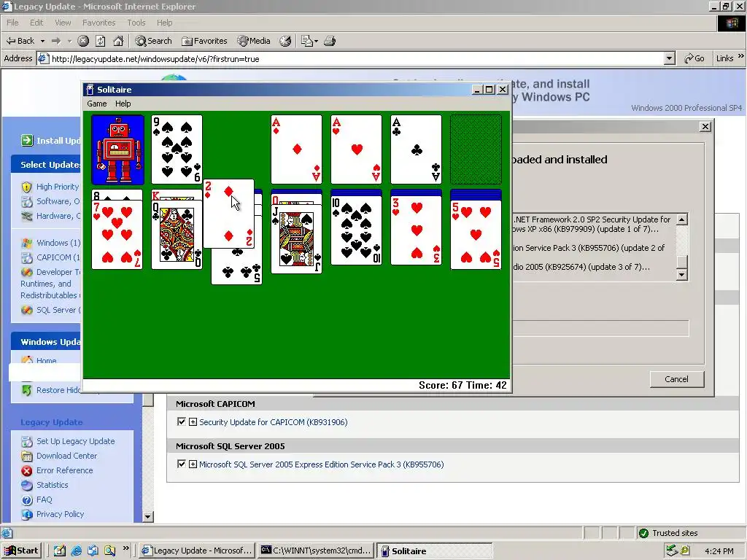
Task: Click the ace of hearts foundation pile
Action: [x=356, y=149]
